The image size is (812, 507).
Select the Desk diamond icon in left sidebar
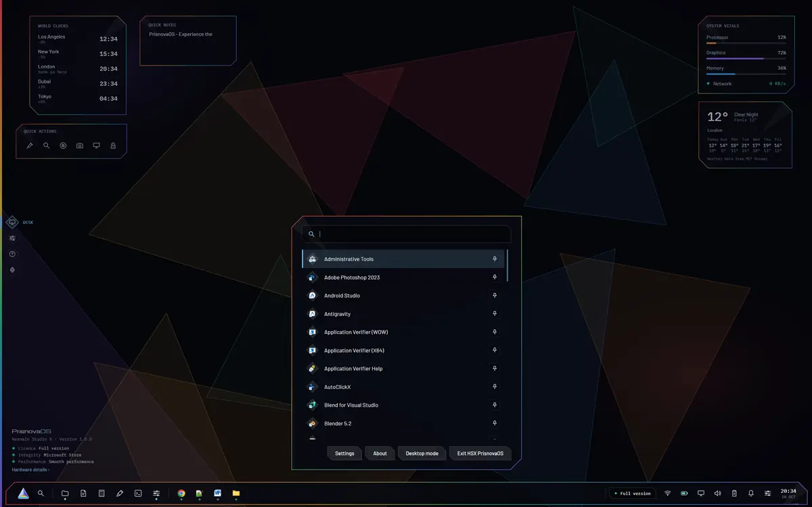click(x=12, y=222)
